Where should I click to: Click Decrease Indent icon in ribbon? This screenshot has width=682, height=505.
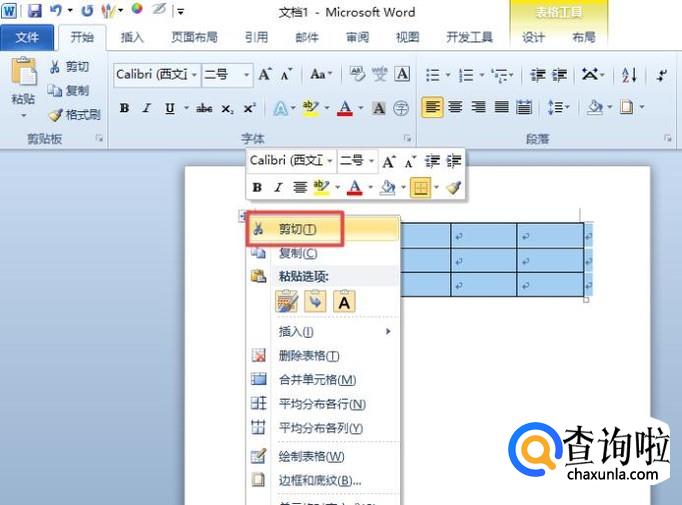[x=538, y=75]
